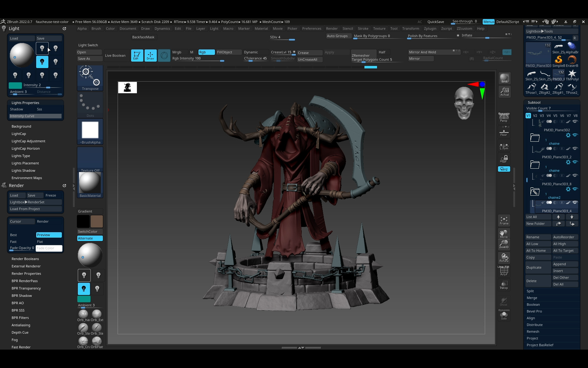
Task: Toggle Rgb mode button
Action: click(206, 52)
